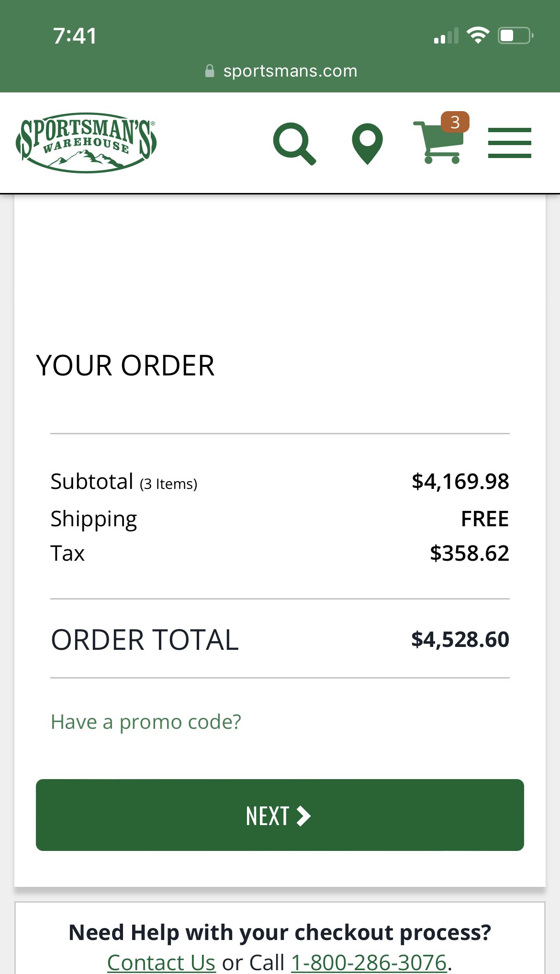This screenshot has width=560, height=974.
Task: Tap the 7:41 clock in status bar
Action: [75, 36]
